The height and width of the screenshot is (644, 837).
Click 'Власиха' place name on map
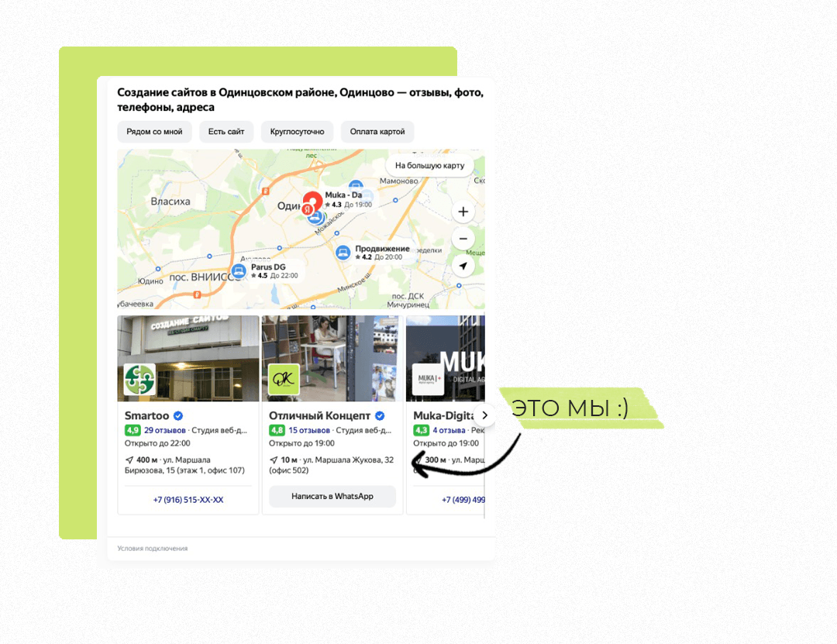tap(170, 201)
